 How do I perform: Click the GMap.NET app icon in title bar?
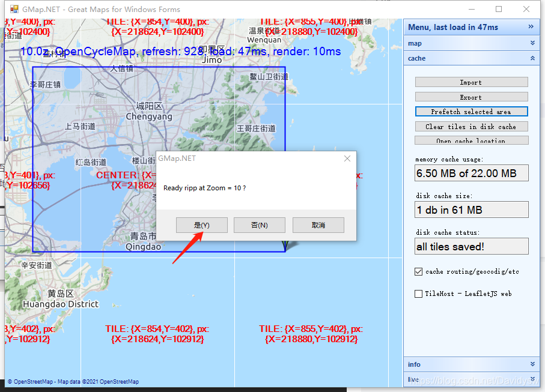[14, 9]
